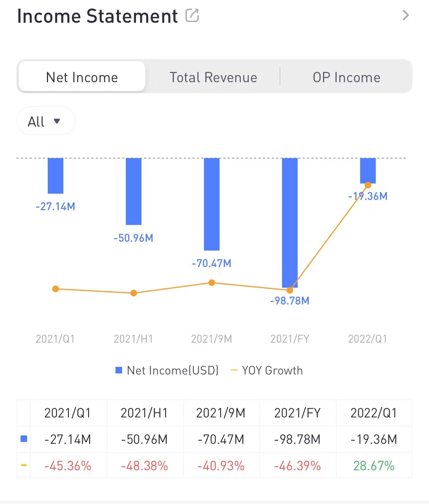Screen dimensions: 429x504
Task: Click the dropdown triangle next to All
Action: pos(57,121)
